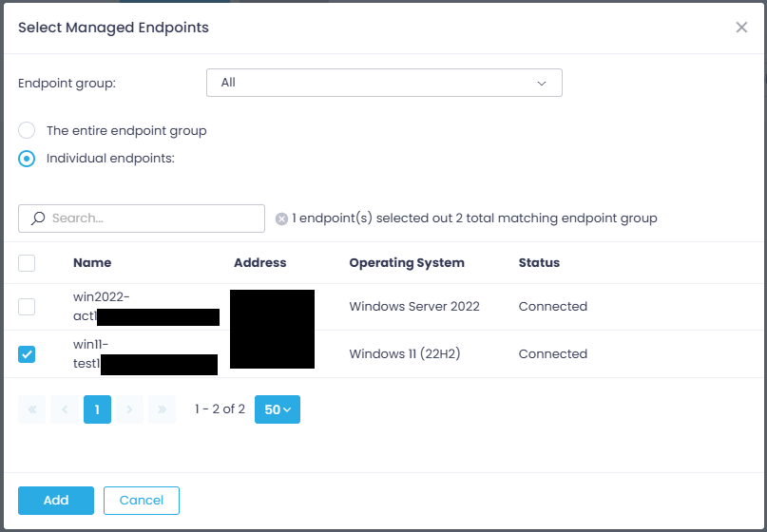
Task: Open the Endpoint group dropdown
Action: 384,83
